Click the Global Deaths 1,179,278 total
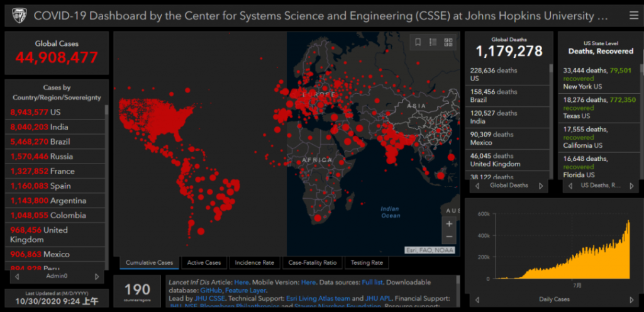Screen dimensions: 644x312 509,51
